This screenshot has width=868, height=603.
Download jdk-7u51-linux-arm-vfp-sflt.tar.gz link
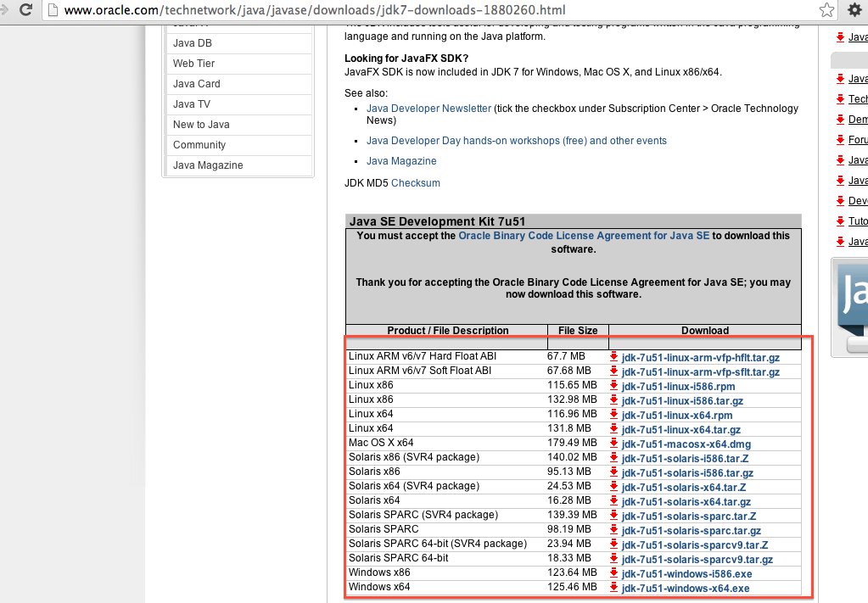coord(700,372)
